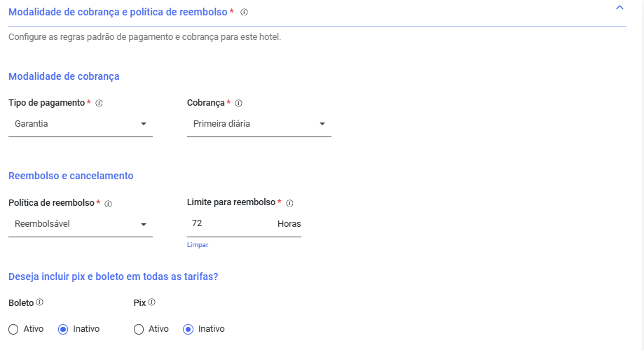Open Tipo de pagamento dropdown showing Garantia
Screen dimensions: 644x350
81,124
